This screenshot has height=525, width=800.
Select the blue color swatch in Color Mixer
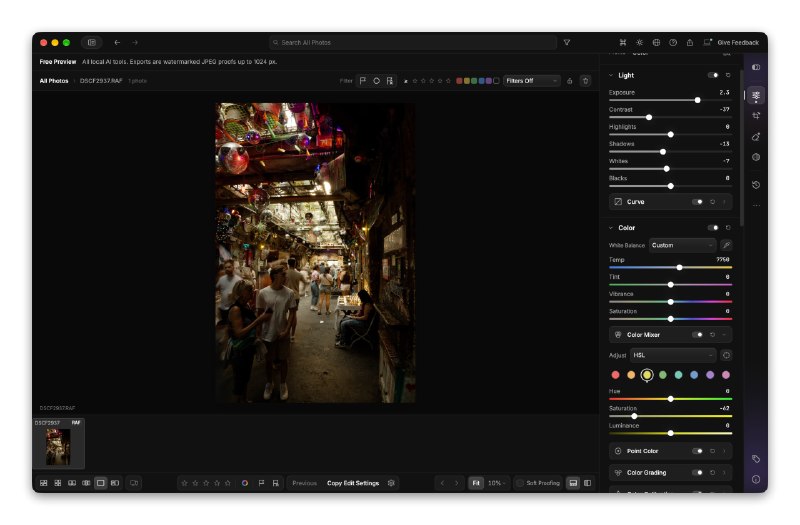694,375
